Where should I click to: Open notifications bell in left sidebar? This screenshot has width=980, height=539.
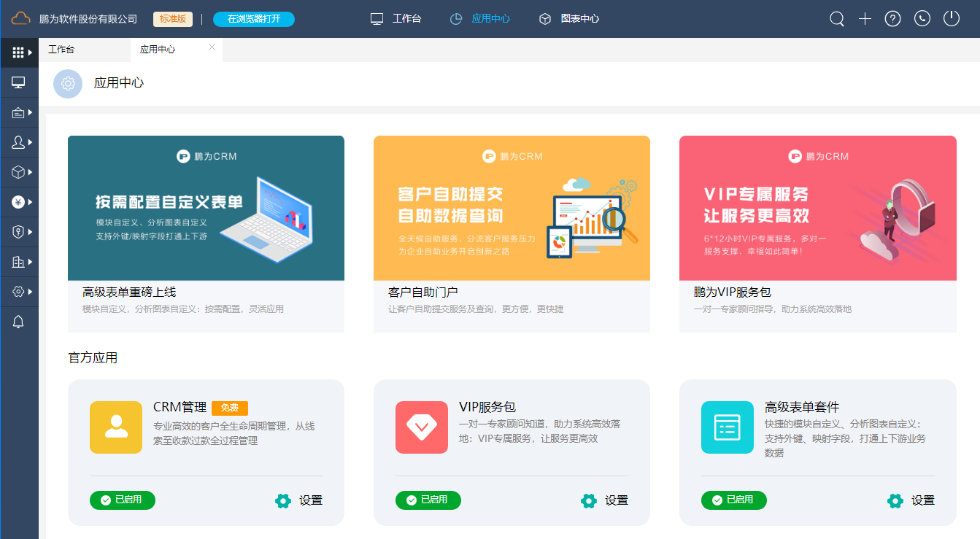click(x=19, y=322)
